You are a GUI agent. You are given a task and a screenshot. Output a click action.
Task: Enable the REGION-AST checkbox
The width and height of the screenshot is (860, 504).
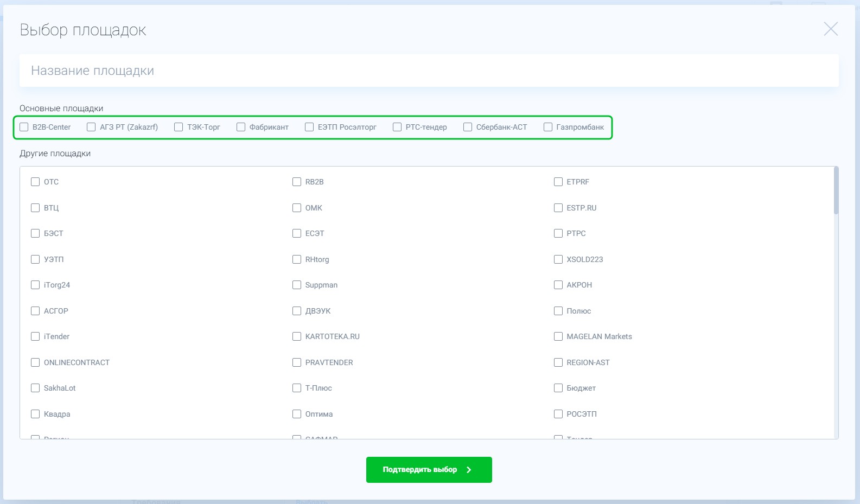[x=558, y=362]
